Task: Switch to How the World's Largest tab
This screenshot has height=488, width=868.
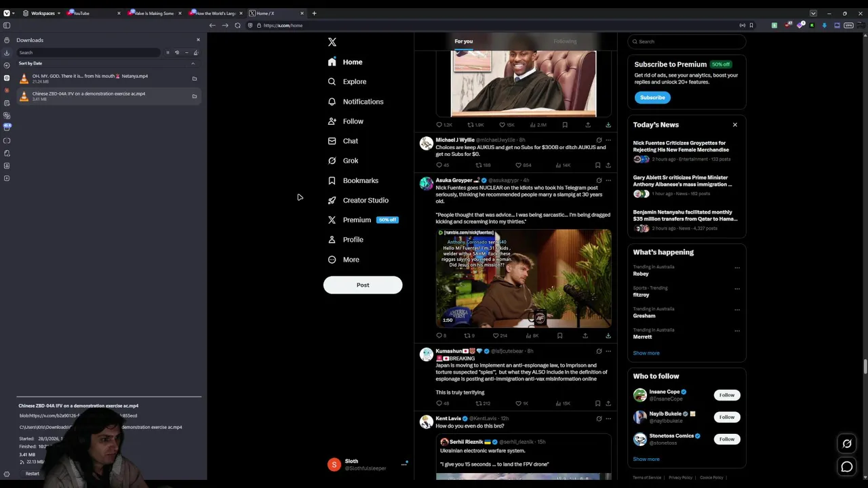Action: (x=216, y=13)
